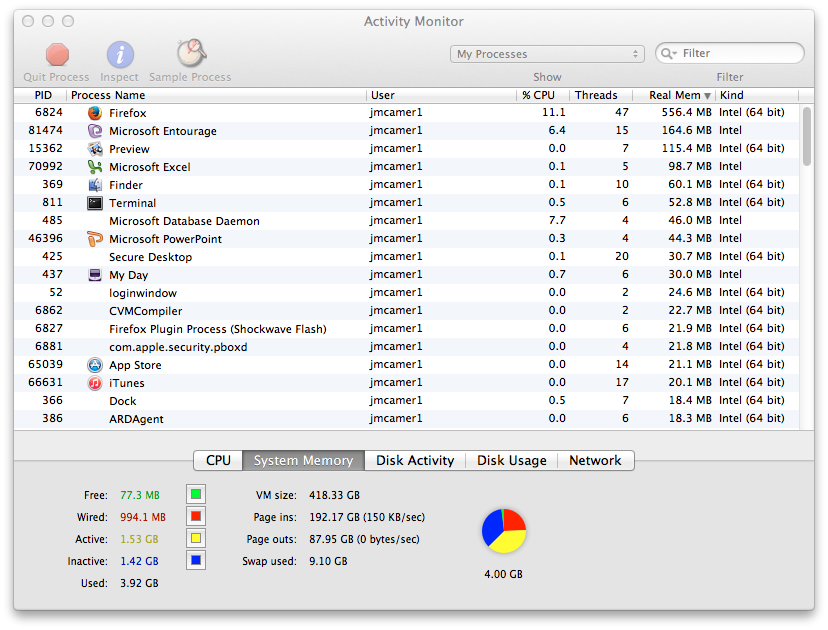The width and height of the screenshot is (828, 630).
Task: Select the com.apple.security.pboxd process row
Action: point(406,346)
